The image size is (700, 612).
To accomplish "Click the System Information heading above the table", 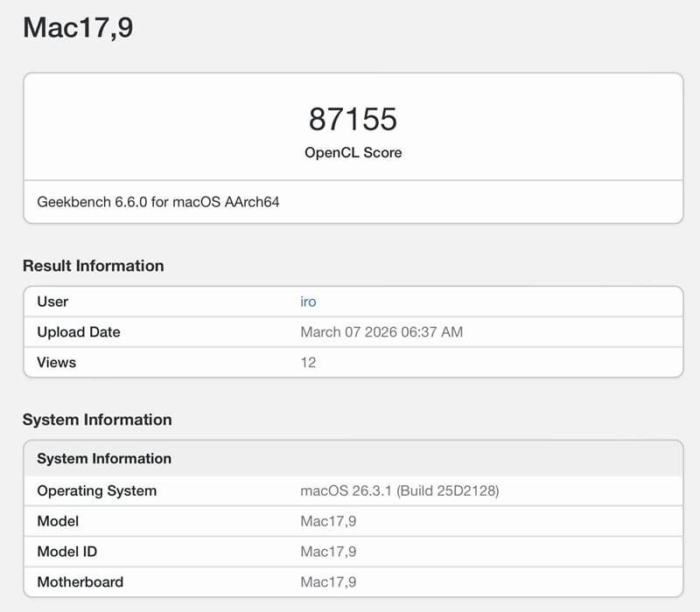I will tap(97, 420).
